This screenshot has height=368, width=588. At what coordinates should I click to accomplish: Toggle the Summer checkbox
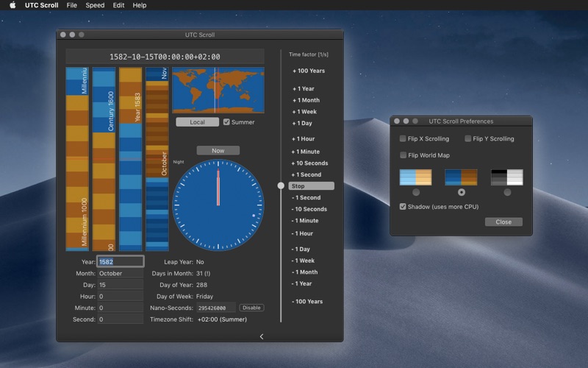point(226,122)
